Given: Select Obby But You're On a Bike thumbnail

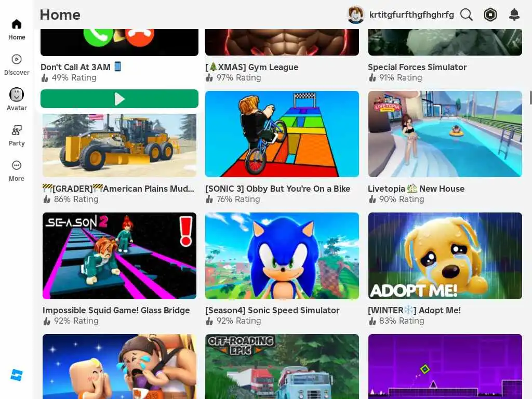Looking at the screenshot, I should tap(282, 134).
